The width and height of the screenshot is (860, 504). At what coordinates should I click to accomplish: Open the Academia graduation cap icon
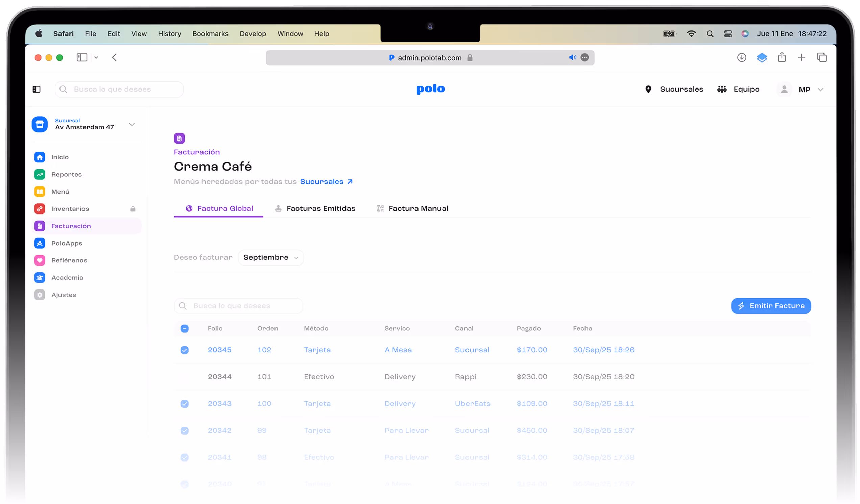click(40, 278)
